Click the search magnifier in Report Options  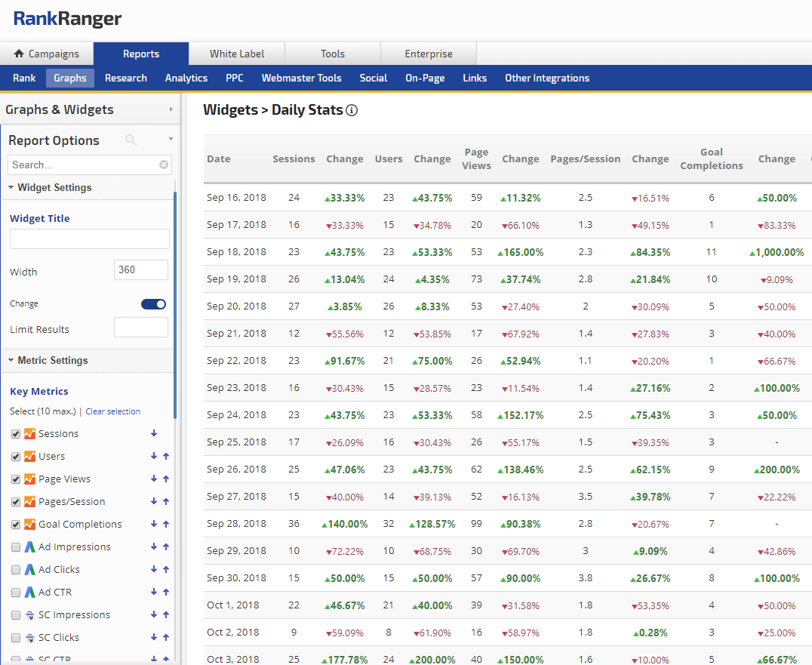(x=131, y=140)
